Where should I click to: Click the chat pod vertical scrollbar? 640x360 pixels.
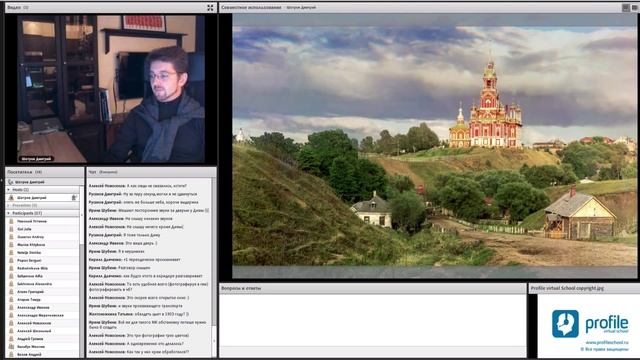pyautogui.click(x=214, y=267)
